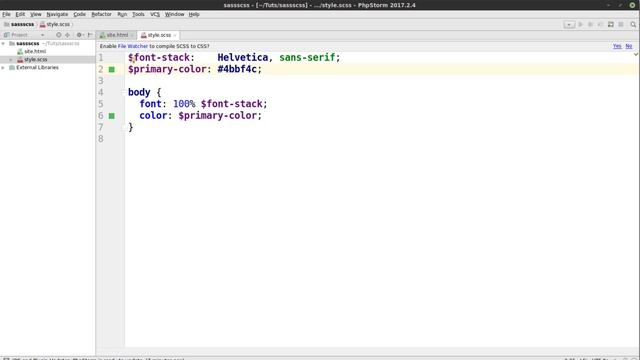Select style.scss in the project tree
This screenshot has width=640, height=360.
coord(35,60)
